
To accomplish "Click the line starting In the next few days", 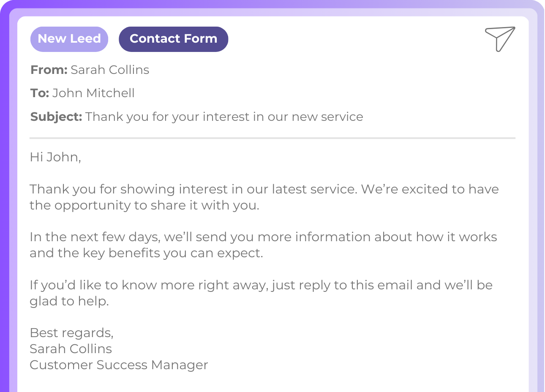I will tap(263, 237).
